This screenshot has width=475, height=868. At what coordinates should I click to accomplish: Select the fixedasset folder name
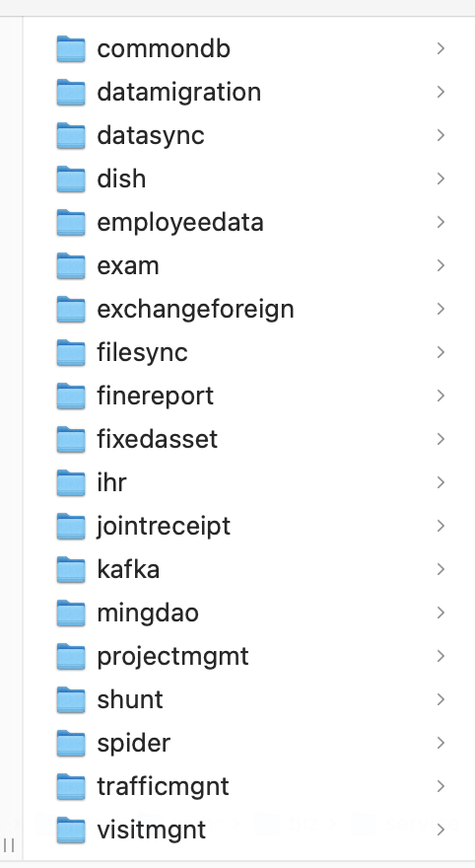[x=157, y=439]
